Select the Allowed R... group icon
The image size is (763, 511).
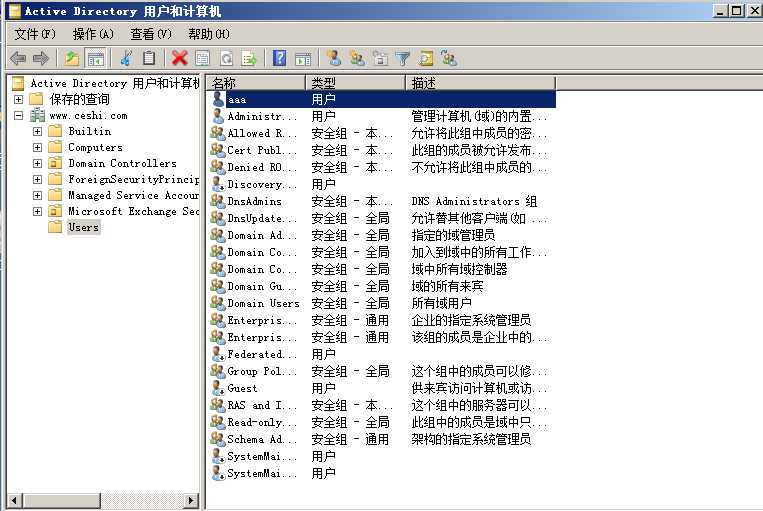218,133
